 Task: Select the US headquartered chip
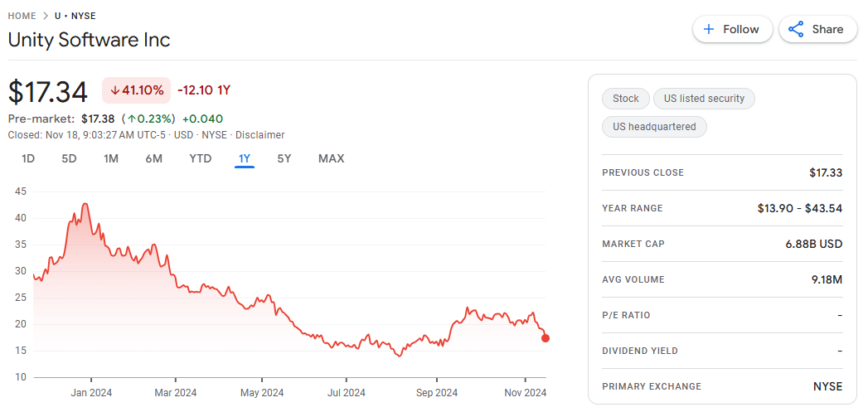point(654,127)
